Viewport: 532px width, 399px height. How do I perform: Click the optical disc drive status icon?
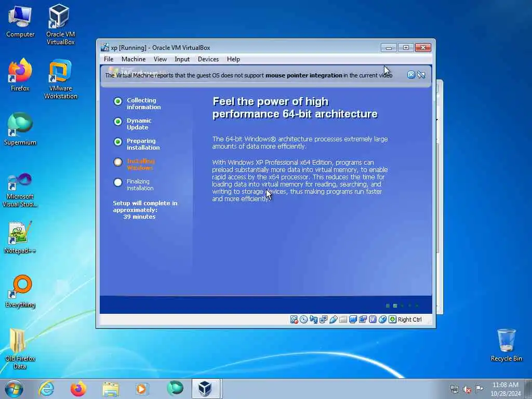pos(303,320)
